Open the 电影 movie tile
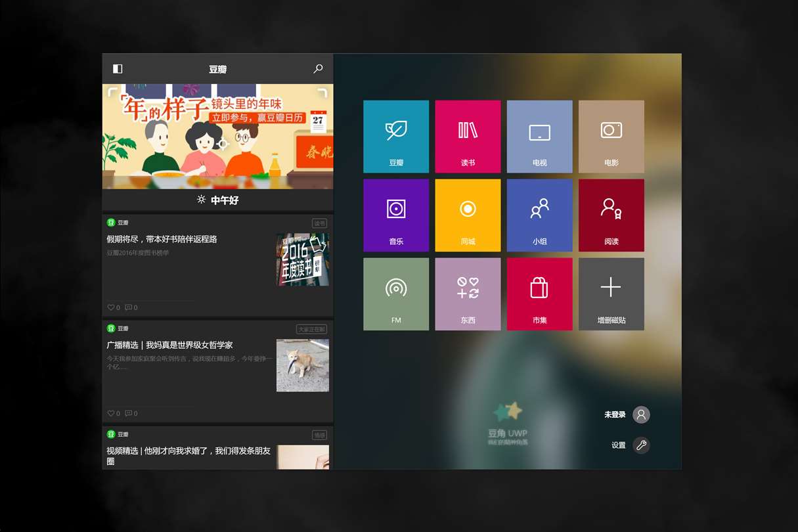This screenshot has width=798, height=532. click(x=611, y=137)
